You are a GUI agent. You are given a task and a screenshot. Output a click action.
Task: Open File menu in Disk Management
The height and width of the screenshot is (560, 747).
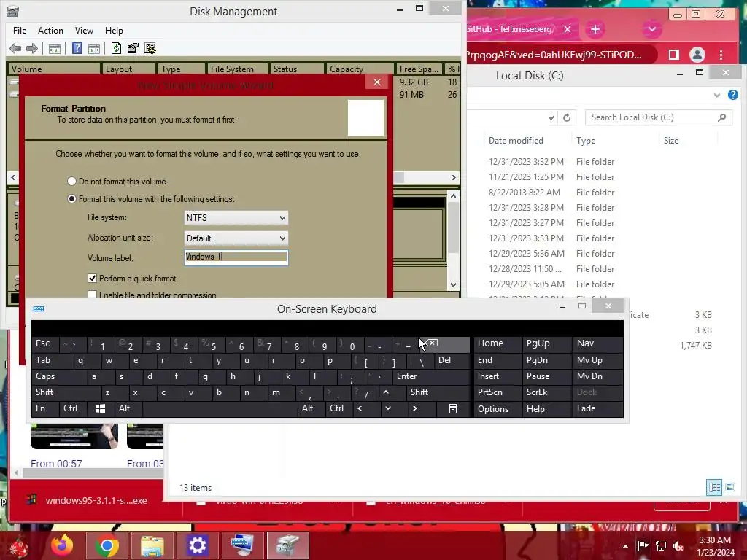tap(20, 31)
